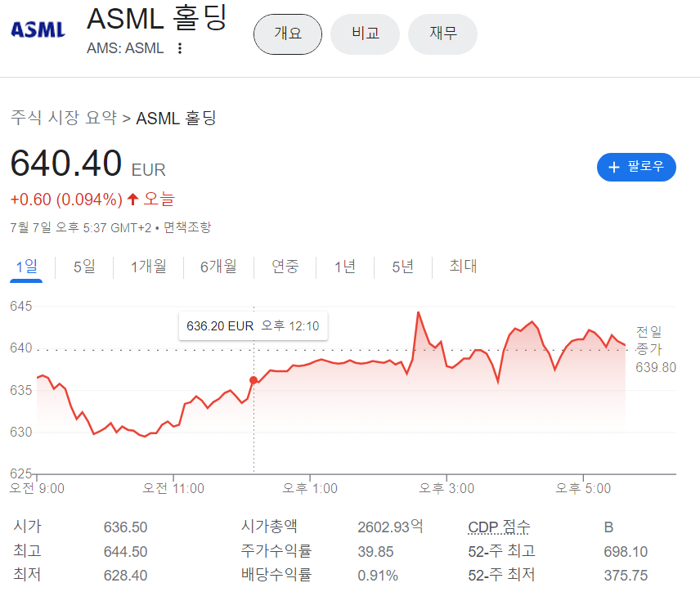
Task: Click the 640.40 current price
Action: point(66,164)
